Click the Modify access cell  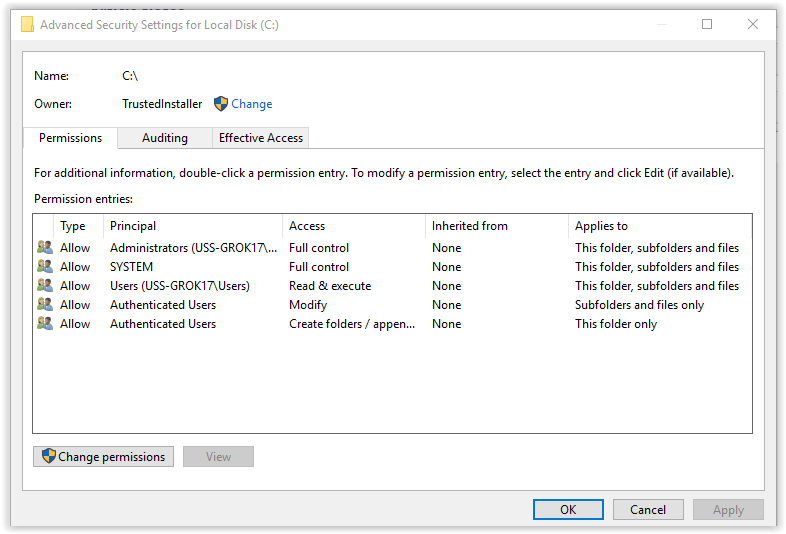[x=308, y=305]
